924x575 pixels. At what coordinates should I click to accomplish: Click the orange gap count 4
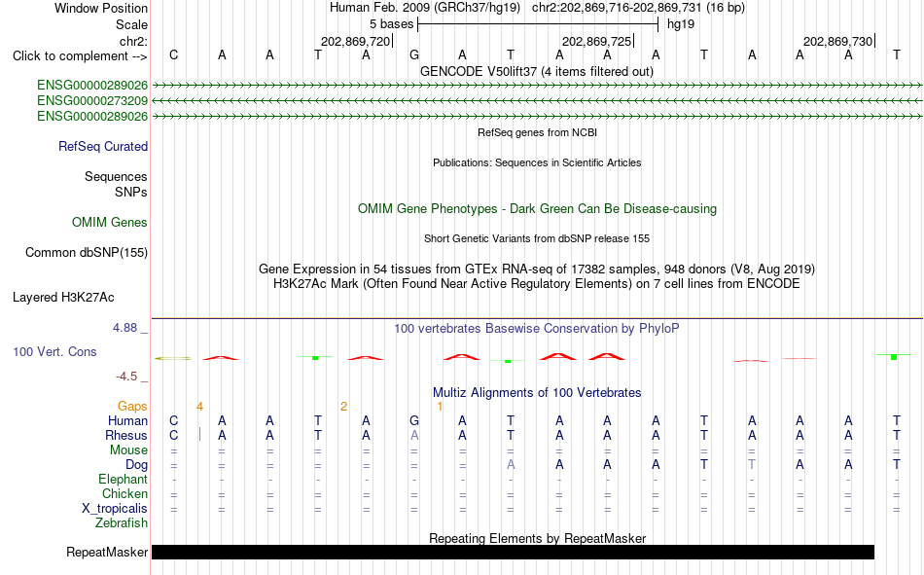[199, 407]
